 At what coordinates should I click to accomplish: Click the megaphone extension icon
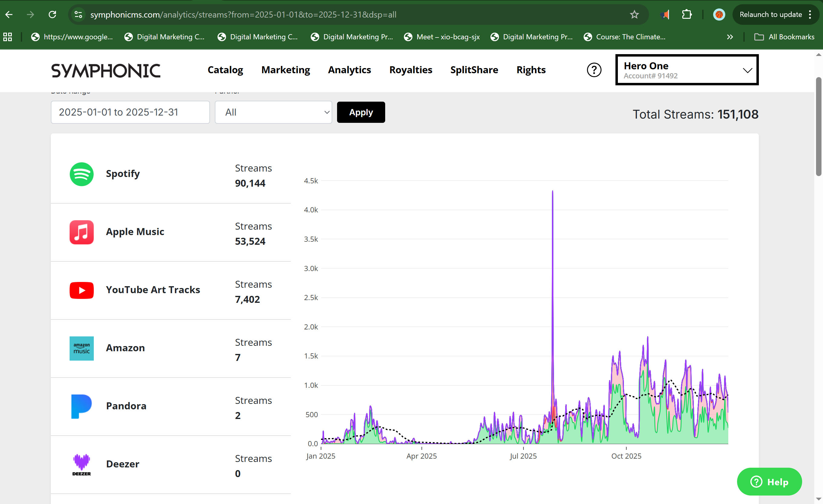[665, 14]
